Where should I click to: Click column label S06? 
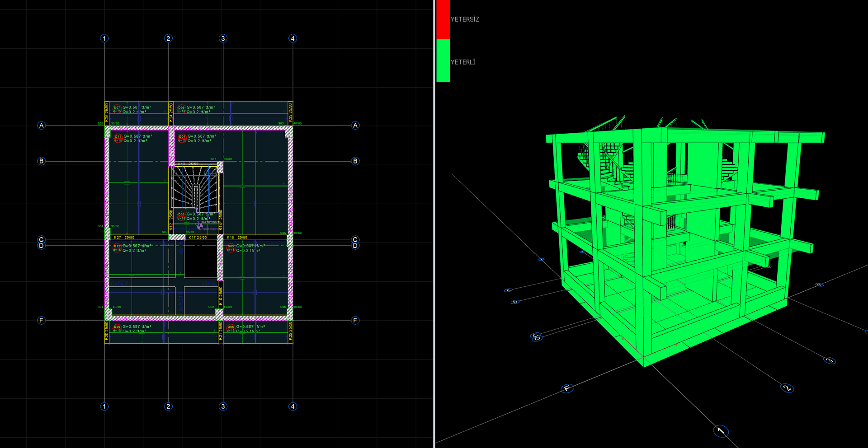(283, 307)
